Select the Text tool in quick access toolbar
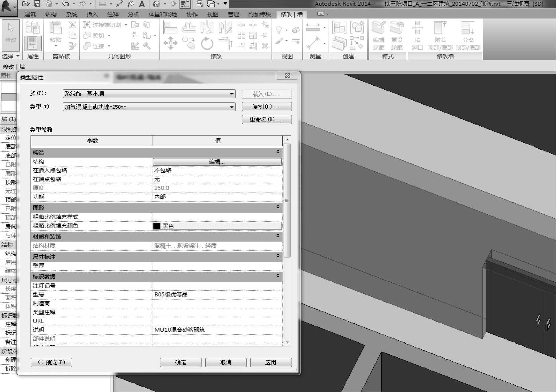This screenshot has height=392, width=556. (x=142, y=4)
